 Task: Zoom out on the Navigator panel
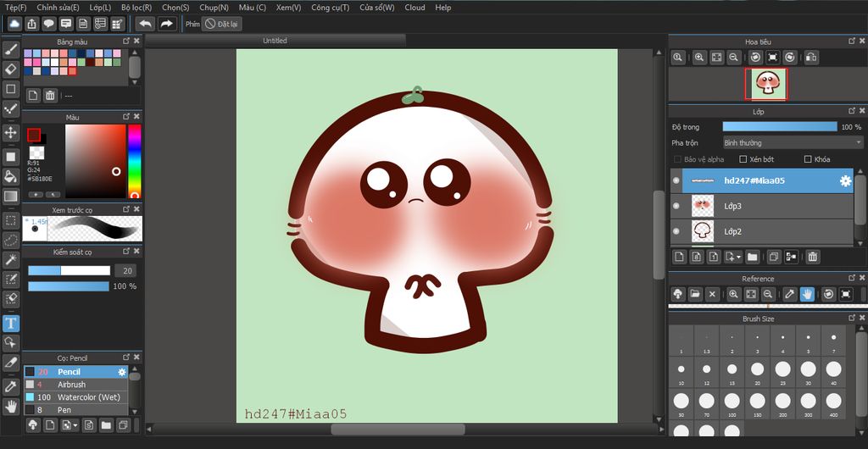[x=733, y=57]
